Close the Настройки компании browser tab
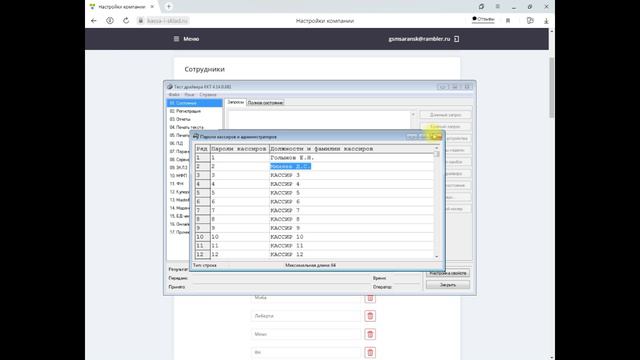This screenshot has width=640, height=360. click(x=152, y=7)
